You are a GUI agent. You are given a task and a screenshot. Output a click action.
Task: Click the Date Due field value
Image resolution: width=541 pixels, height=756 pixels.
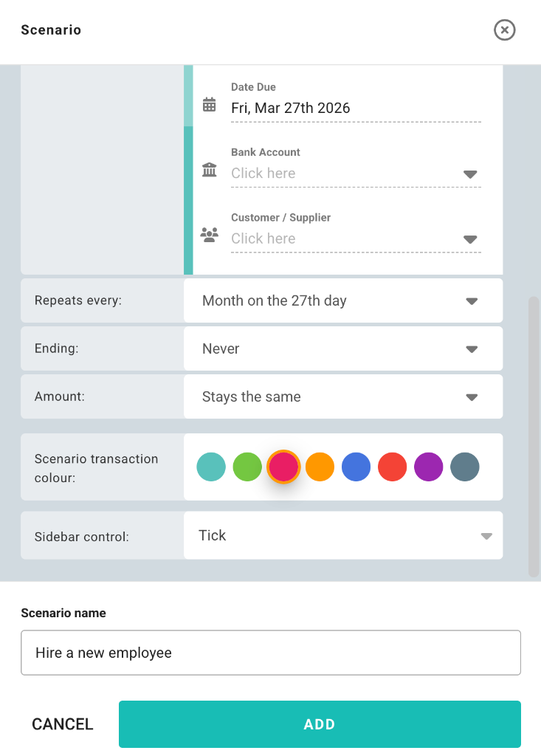coord(291,109)
